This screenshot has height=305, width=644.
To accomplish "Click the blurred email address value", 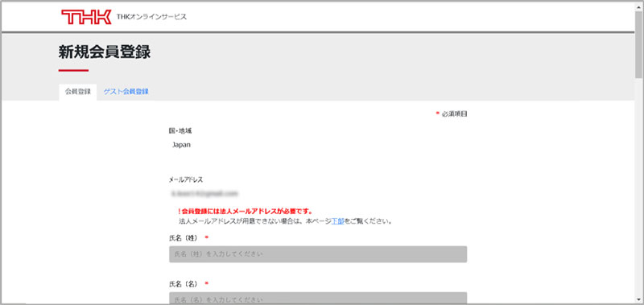I will pyautogui.click(x=204, y=193).
